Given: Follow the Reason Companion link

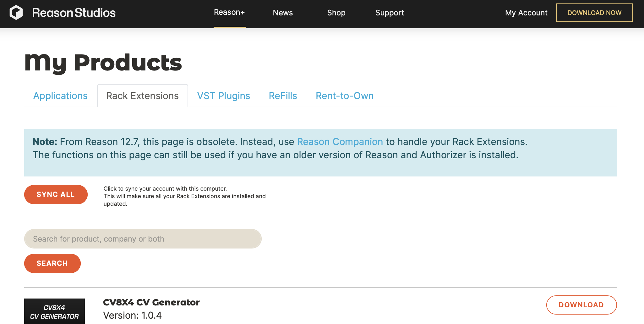Looking at the screenshot, I should (x=340, y=142).
